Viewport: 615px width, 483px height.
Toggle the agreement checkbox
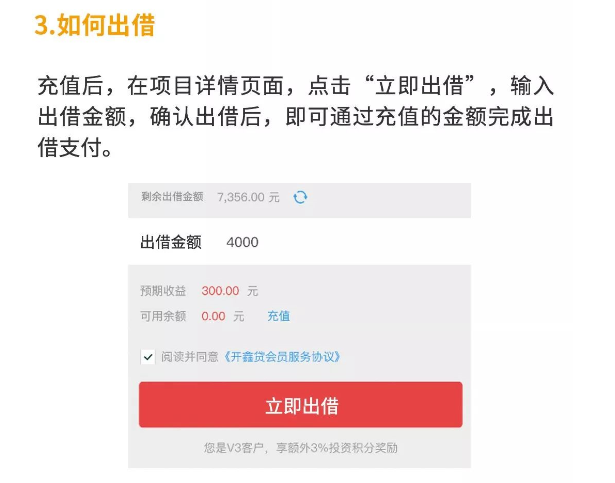(x=148, y=356)
